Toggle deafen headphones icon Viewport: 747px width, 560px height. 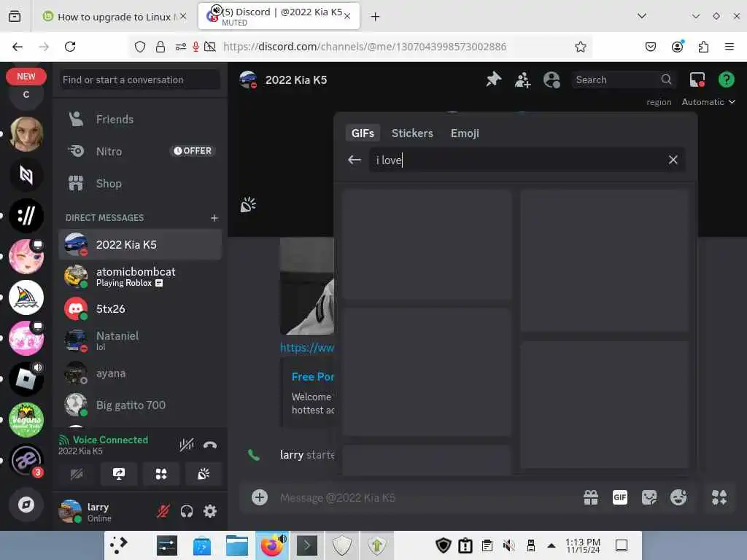pos(186,511)
